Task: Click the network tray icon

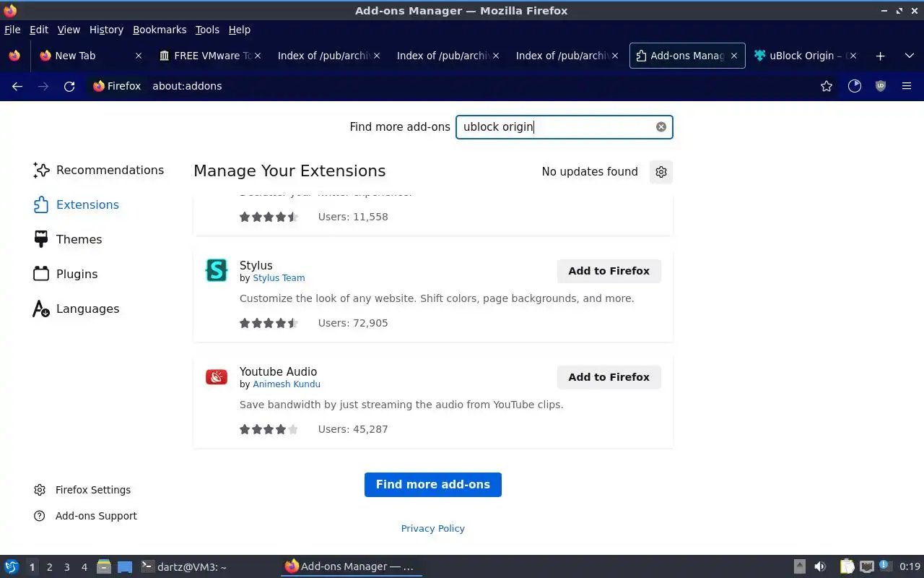Action: pos(867,566)
